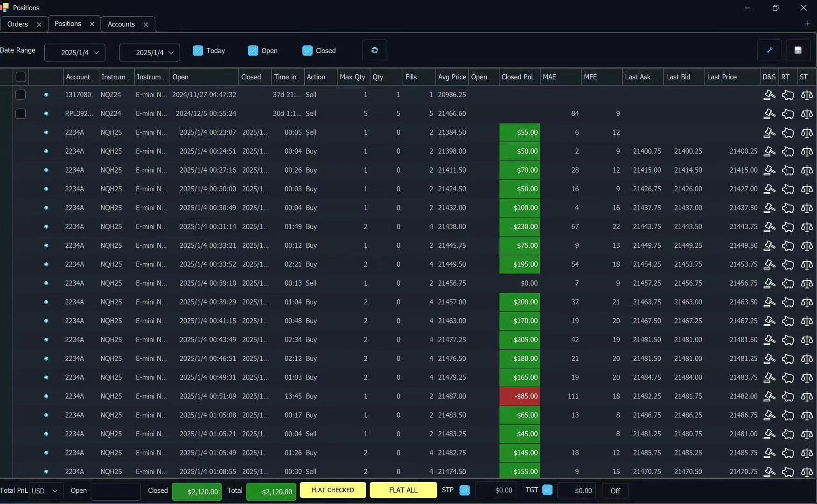Click RT icon in $70.00 PnL row
The image size is (817, 504).
pos(788,170)
